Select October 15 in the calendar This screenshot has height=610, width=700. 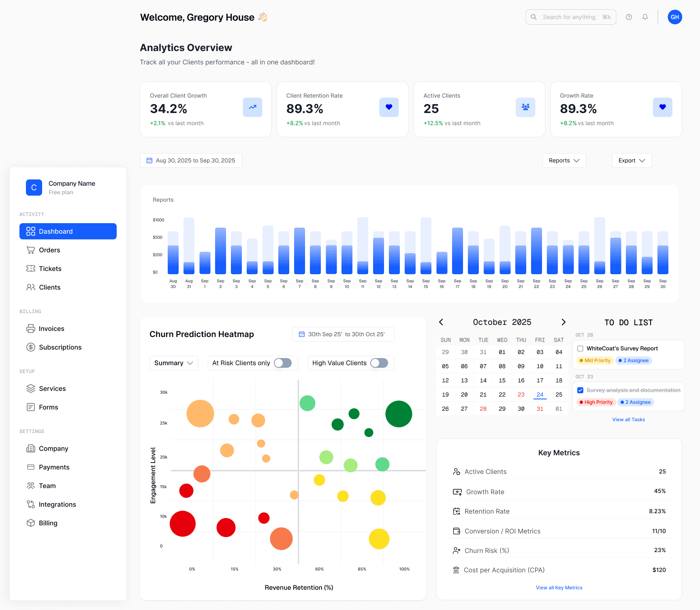click(x=502, y=380)
